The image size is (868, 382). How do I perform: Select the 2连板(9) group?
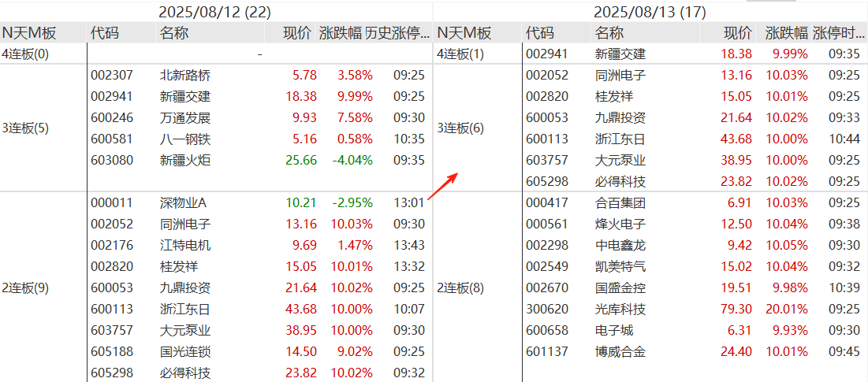point(25,288)
